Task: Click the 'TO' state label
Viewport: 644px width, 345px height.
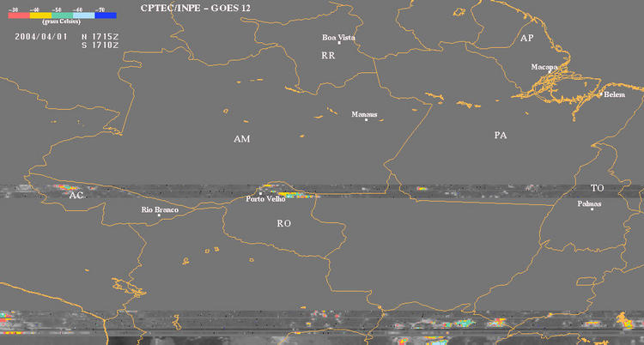Action: [598, 188]
